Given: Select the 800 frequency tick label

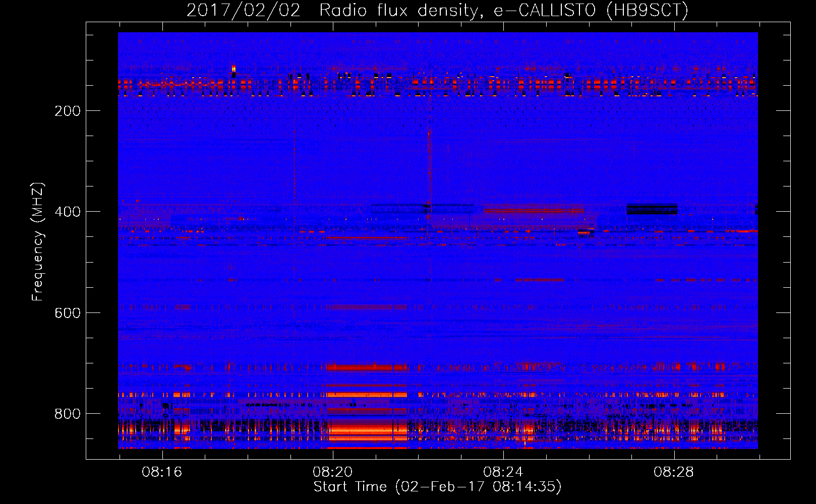Looking at the screenshot, I should tap(68, 414).
